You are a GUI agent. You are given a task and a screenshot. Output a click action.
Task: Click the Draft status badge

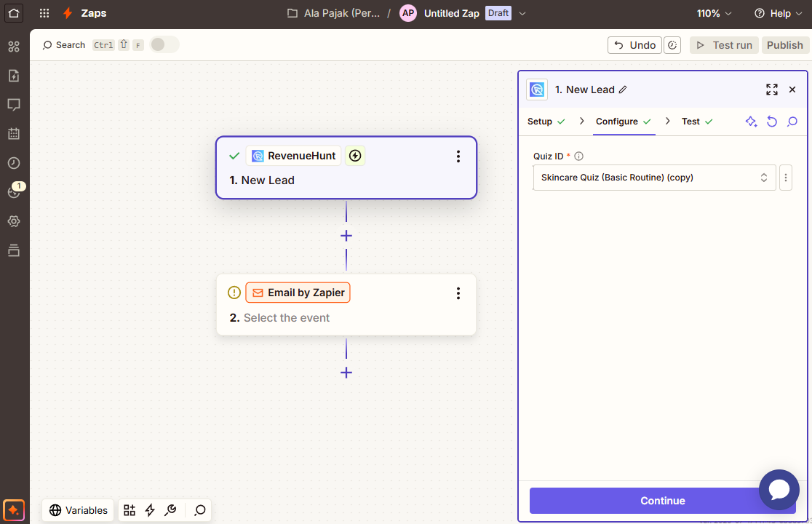click(498, 13)
